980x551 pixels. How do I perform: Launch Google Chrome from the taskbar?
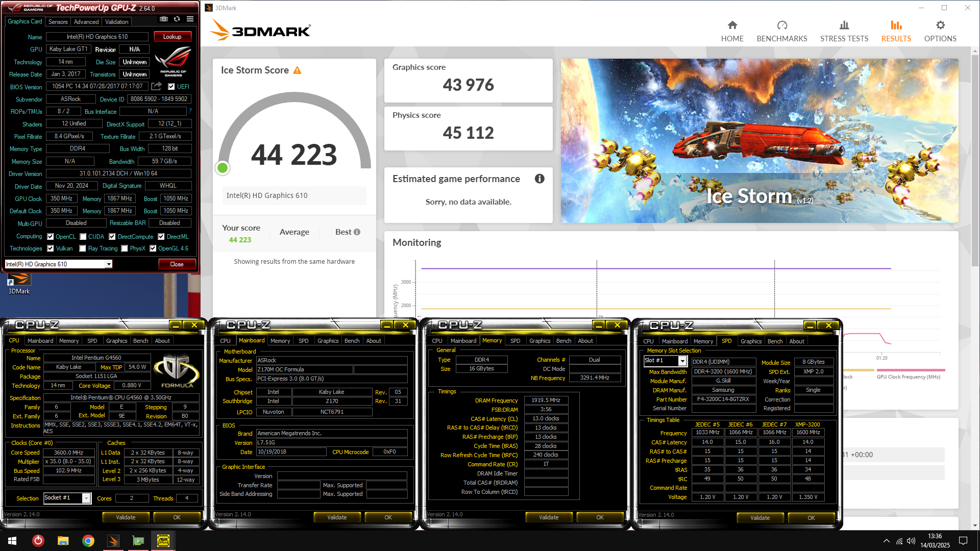point(88,541)
